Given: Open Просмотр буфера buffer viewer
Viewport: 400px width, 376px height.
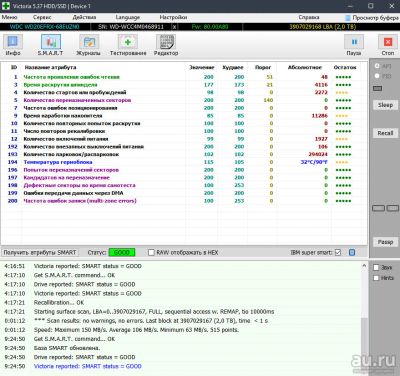Looking at the screenshot, I should [372, 17].
